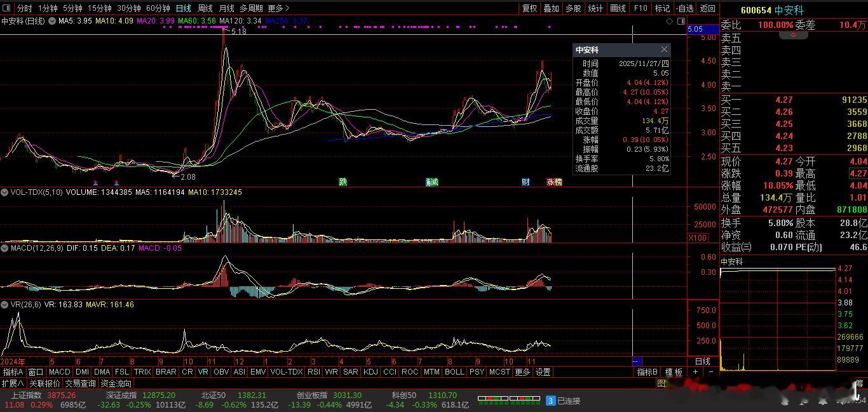Viewport: 868px width, 412px height.
Task: Click the 模板 template button
Action: [674, 372]
